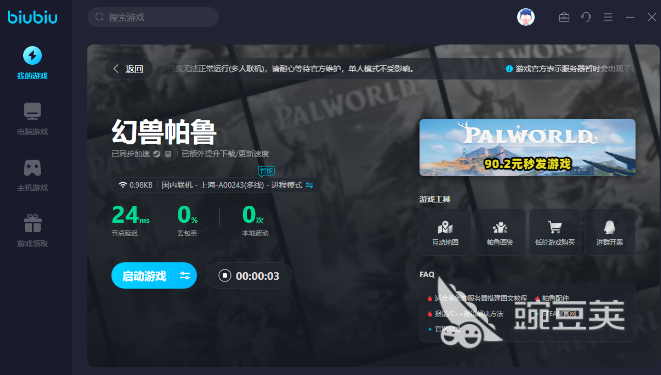661x375 pixels.
Task: Click in the 搜索游戏 search box
Action: tap(153, 17)
